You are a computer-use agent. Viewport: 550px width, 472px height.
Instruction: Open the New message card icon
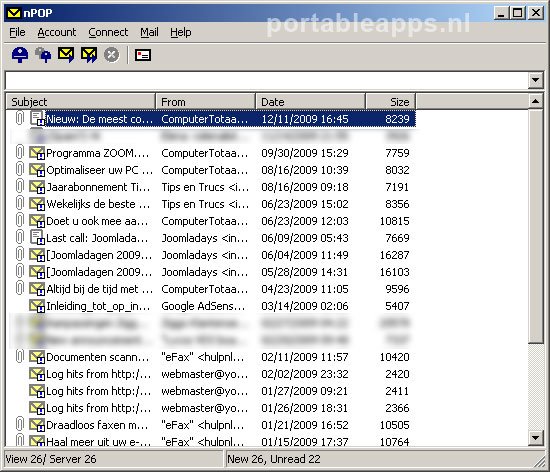(143, 55)
